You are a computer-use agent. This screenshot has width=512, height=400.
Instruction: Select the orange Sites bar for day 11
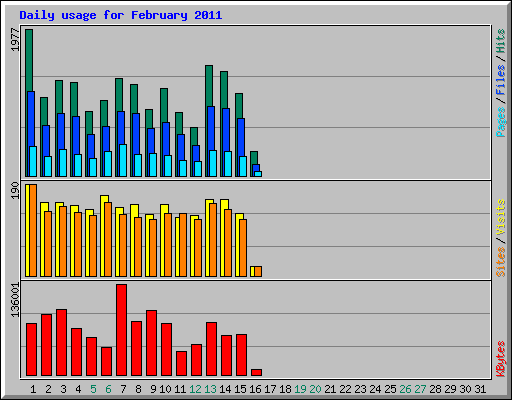click(183, 245)
